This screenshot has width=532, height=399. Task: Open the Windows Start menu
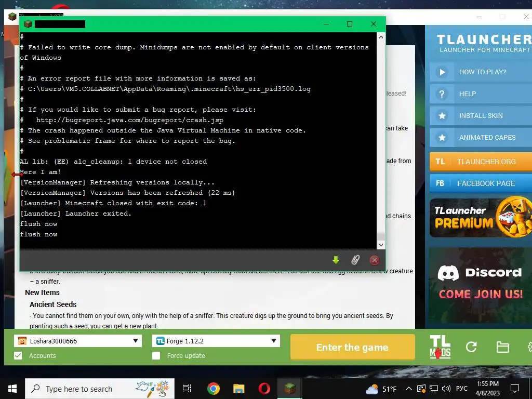[12, 389]
